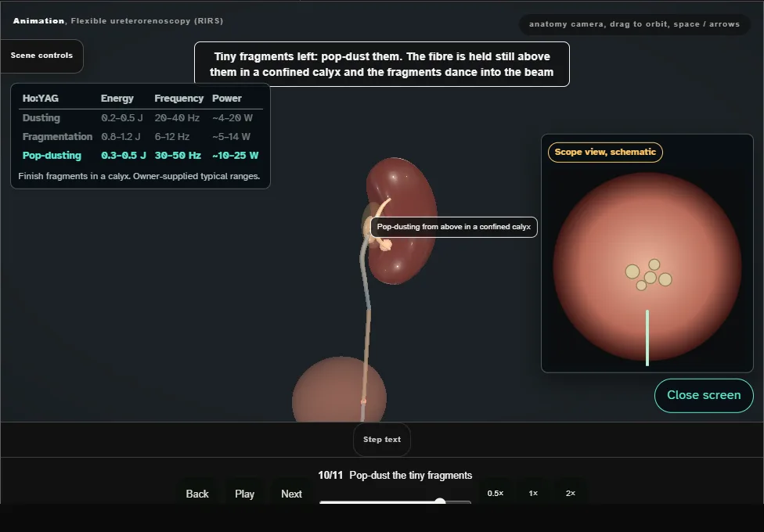Click the ~5–14 W fragmentation power value

pyautogui.click(x=231, y=137)
